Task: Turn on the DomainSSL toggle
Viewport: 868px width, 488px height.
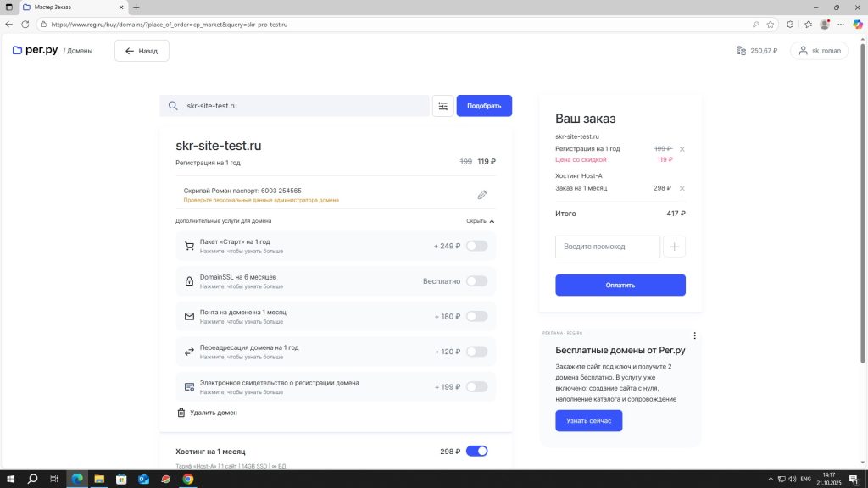Action: tap(476, 281)
